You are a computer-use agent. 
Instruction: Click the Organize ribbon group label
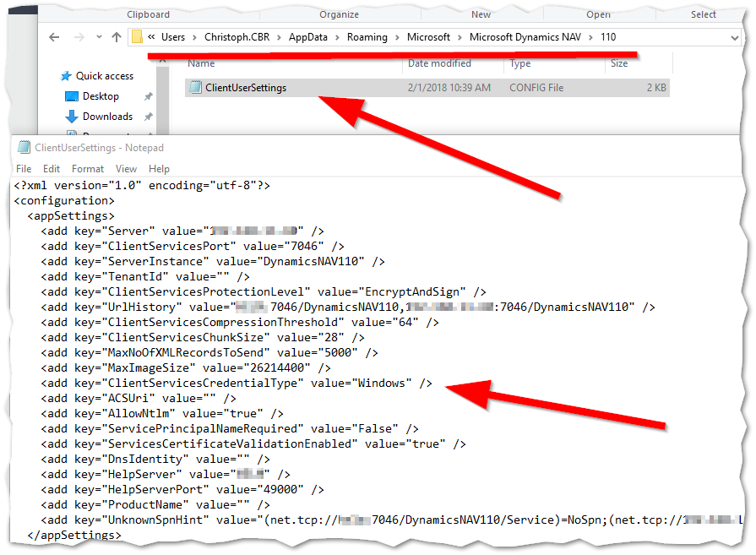click(x=339, y=14)
